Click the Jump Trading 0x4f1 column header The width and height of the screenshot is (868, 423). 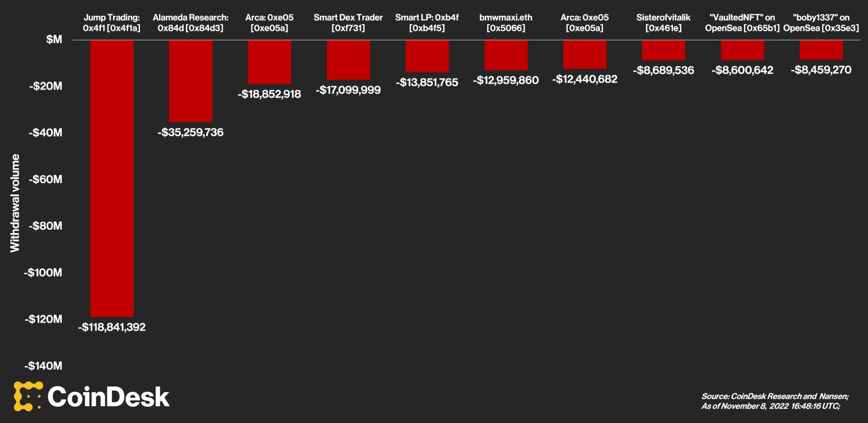112,23
